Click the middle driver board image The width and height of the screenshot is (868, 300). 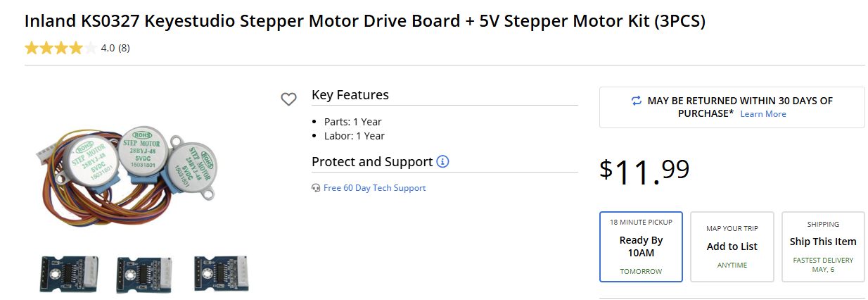pyautogui.click(x=146, y=274)
